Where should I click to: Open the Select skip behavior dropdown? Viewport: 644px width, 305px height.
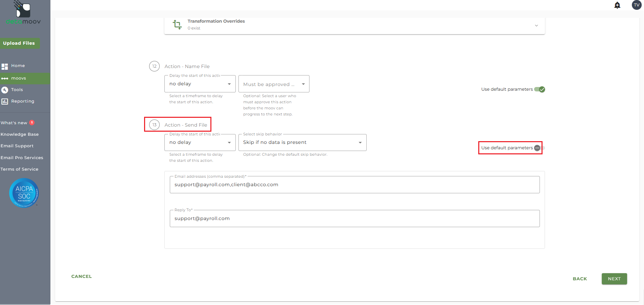pos(302,143)
